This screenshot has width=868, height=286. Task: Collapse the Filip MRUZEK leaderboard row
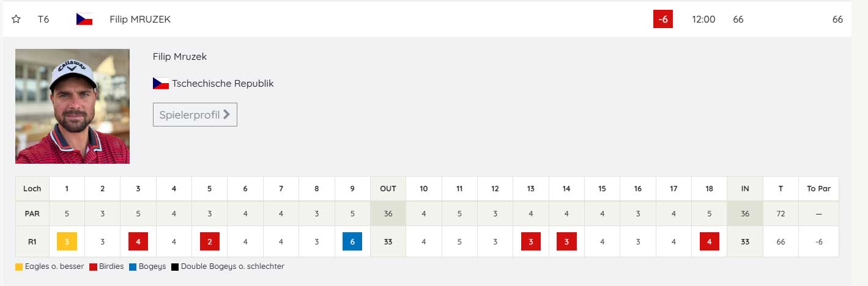[x=140, y=20]
